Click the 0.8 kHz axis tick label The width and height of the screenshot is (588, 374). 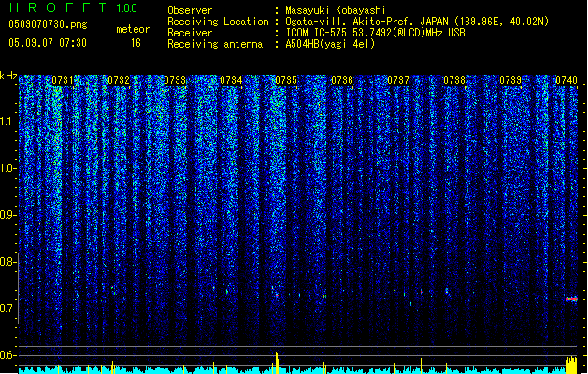(7, 262)
